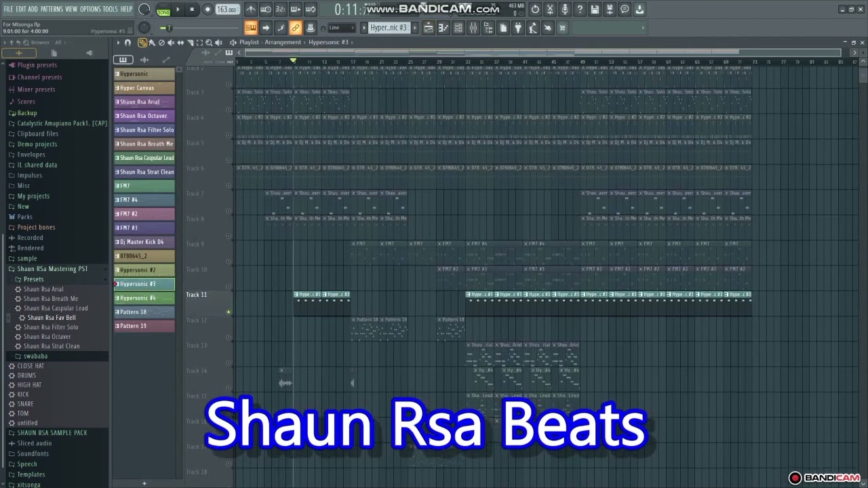The height and width of the screenshot is (488, 868).
Task: Toggle Track 11 mute switch
Action: click(x=229, y=312)
